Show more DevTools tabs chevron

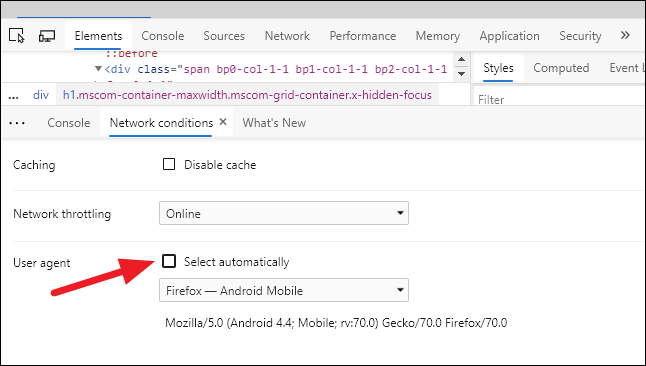pyautogui.click(x=625, y=35)
